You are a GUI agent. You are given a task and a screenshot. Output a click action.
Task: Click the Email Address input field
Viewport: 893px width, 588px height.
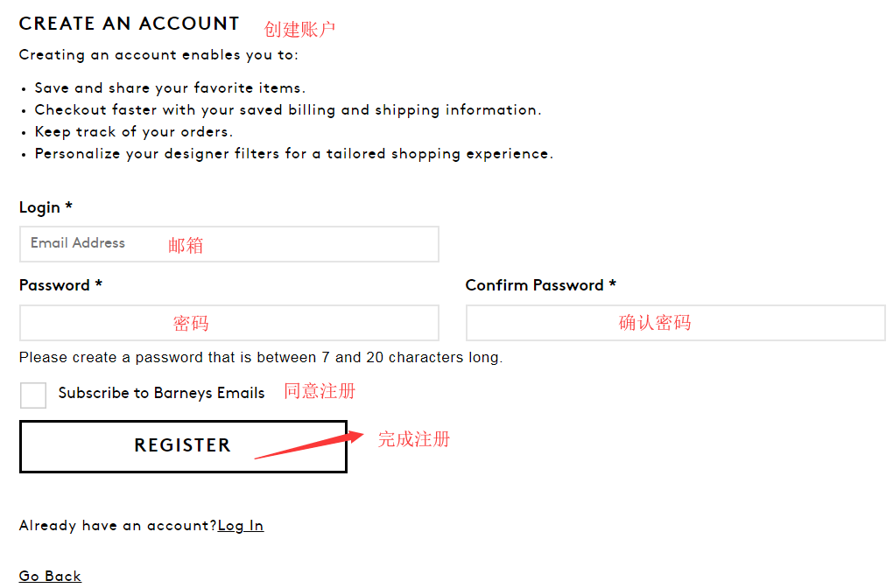coord(229,244)
